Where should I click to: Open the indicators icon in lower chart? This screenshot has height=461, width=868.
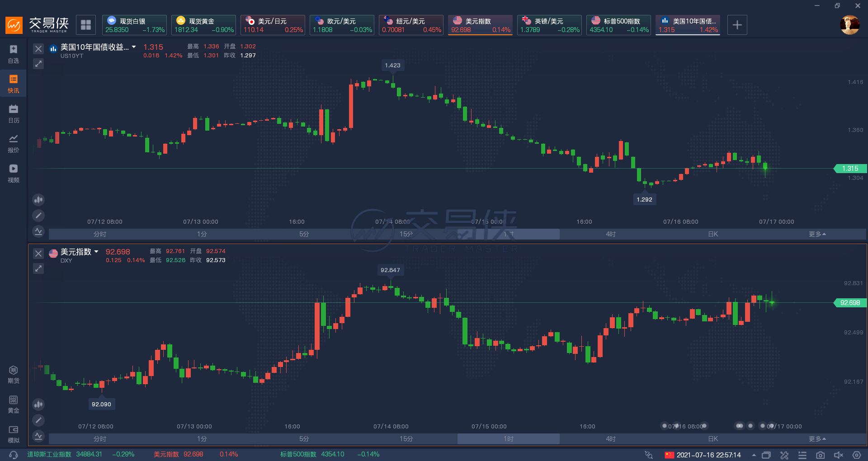point(38,436)
